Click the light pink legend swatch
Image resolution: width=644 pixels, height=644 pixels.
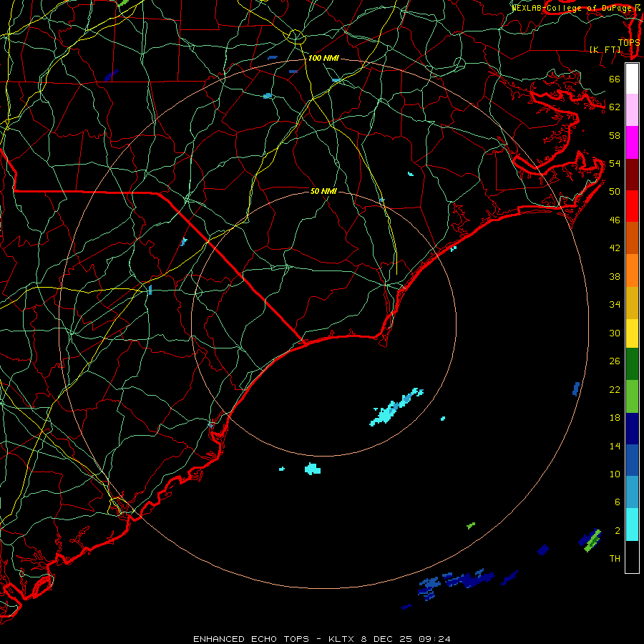click(x=632, y=110)
